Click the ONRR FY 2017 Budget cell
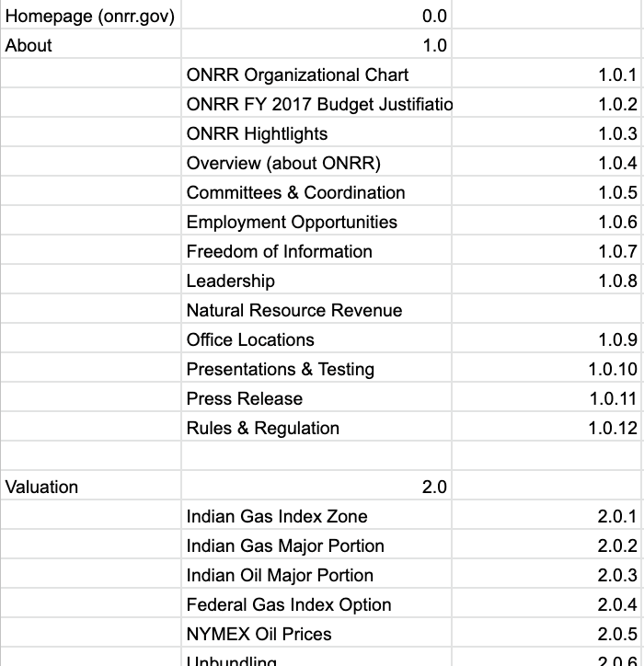The width and height of the screenshot is (644, 666). click(x=316, y=104)
